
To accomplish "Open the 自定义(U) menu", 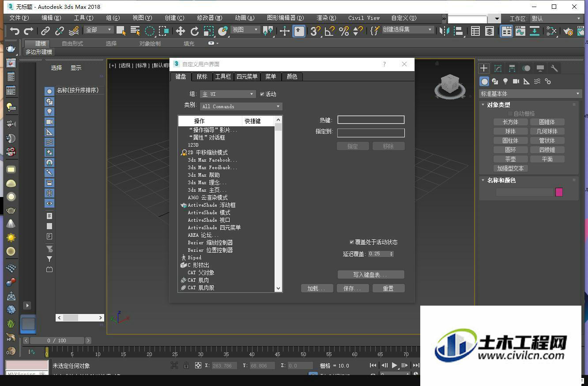I will click(x=404, y=18).
